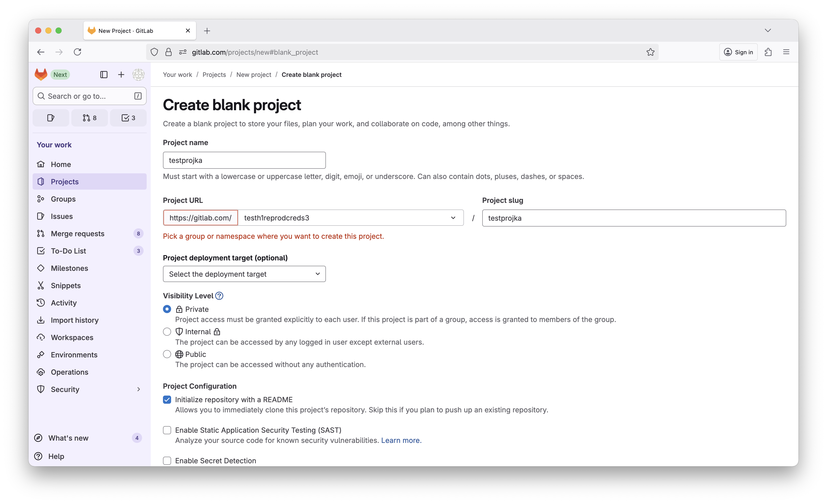
Task: Enable Static Application Security Testing checkbox
Action: [167, 430]
